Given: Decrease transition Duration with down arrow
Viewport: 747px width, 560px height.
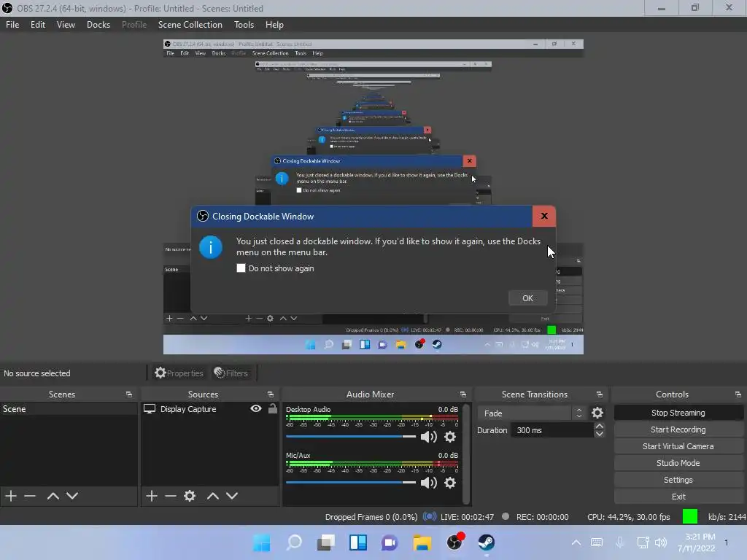Looking at the screenshot, I should [x=600, y=434].
